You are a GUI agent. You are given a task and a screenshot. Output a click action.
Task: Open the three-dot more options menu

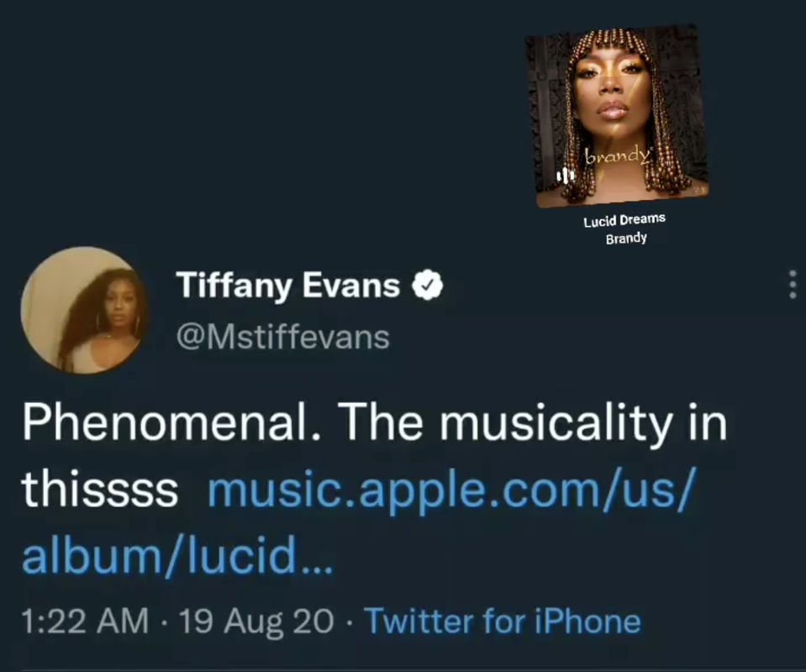[793, 284]
